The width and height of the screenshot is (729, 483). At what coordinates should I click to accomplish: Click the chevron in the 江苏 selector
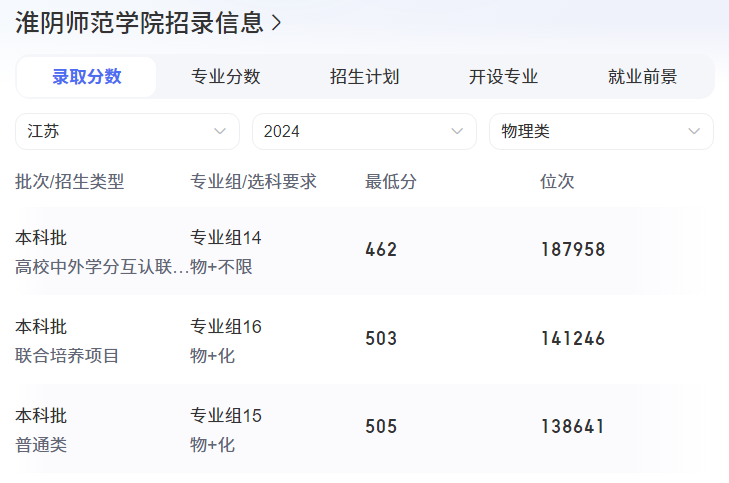tap(220, 132)
